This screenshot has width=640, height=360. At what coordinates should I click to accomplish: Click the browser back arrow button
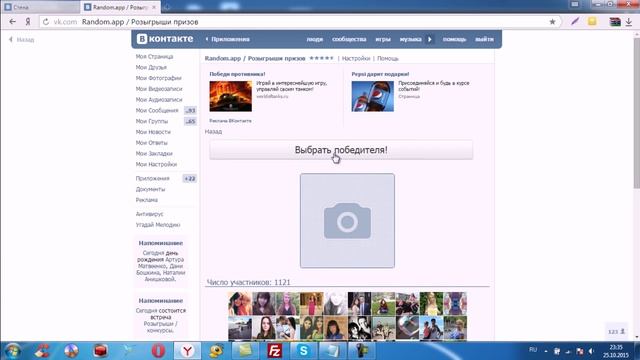tap(12, 22)
